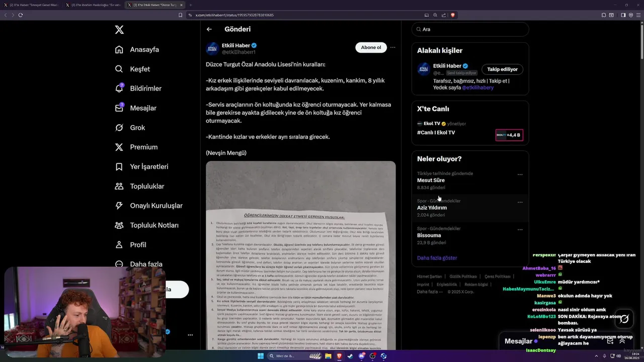Click the Grok icon

pos(119,128)
